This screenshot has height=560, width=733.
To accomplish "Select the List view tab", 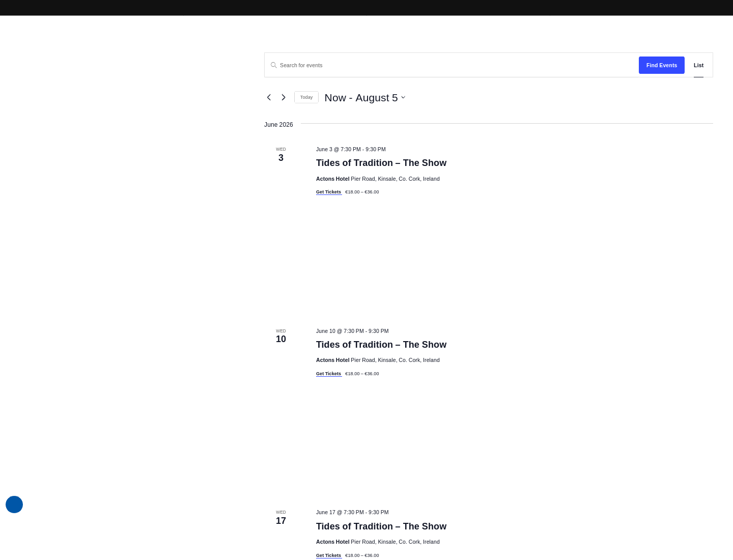I will click(698, 65).
